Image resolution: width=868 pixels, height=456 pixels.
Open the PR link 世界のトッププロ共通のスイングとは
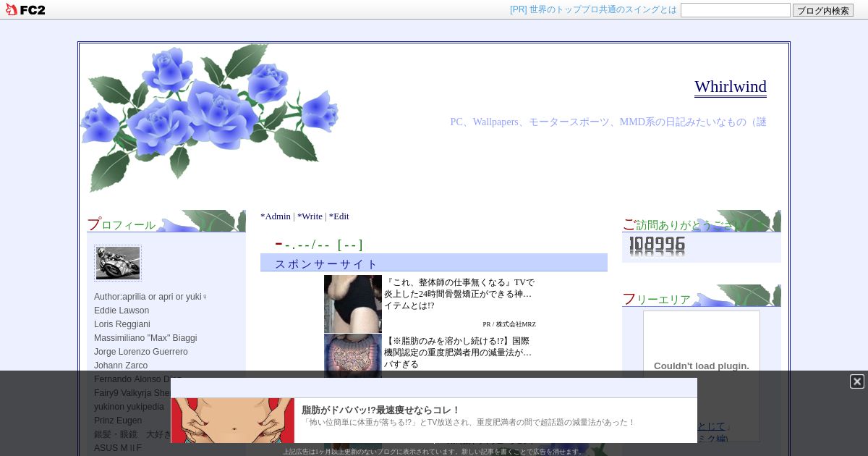(593, 9)
